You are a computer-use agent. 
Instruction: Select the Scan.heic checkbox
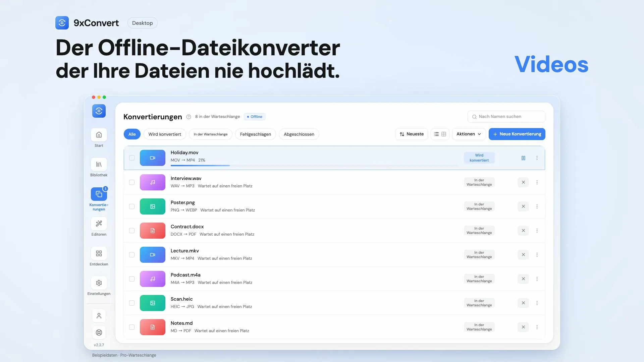point(132,303)
